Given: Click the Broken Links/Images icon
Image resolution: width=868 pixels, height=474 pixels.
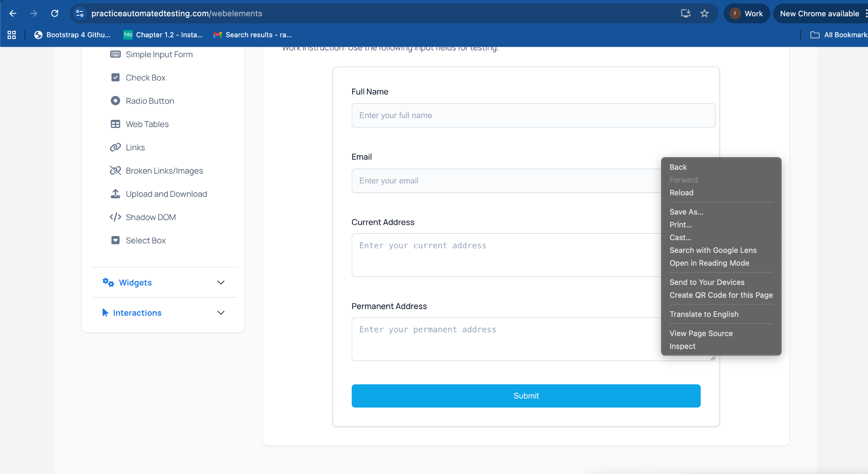Looking at the screenshot, I should (x=115, y=171).
